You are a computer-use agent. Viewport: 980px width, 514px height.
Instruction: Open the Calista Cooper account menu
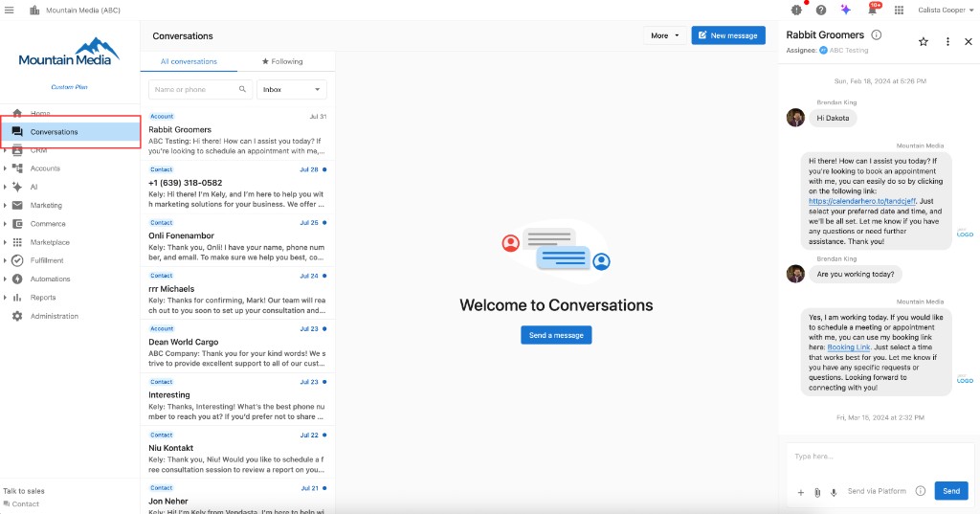tap(945, 10)
